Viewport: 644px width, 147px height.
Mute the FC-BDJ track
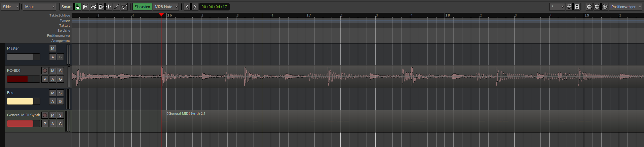pos(52,70)
